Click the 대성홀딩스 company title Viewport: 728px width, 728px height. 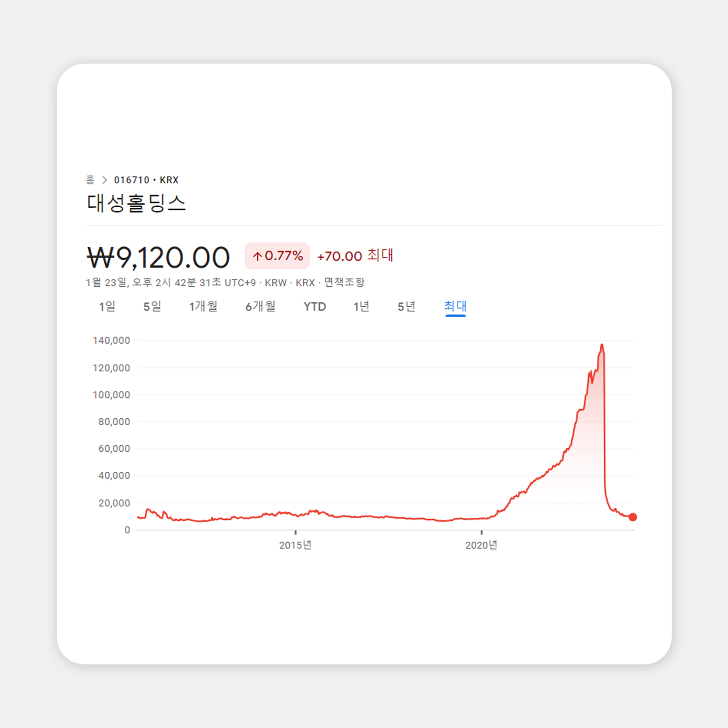click(x=136, y=203)
